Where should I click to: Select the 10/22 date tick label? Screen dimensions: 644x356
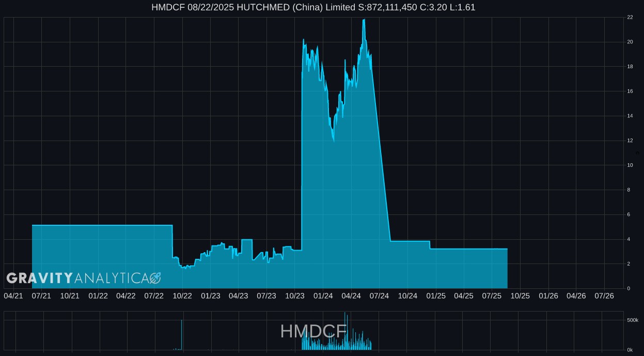click(x=182, y=296)
